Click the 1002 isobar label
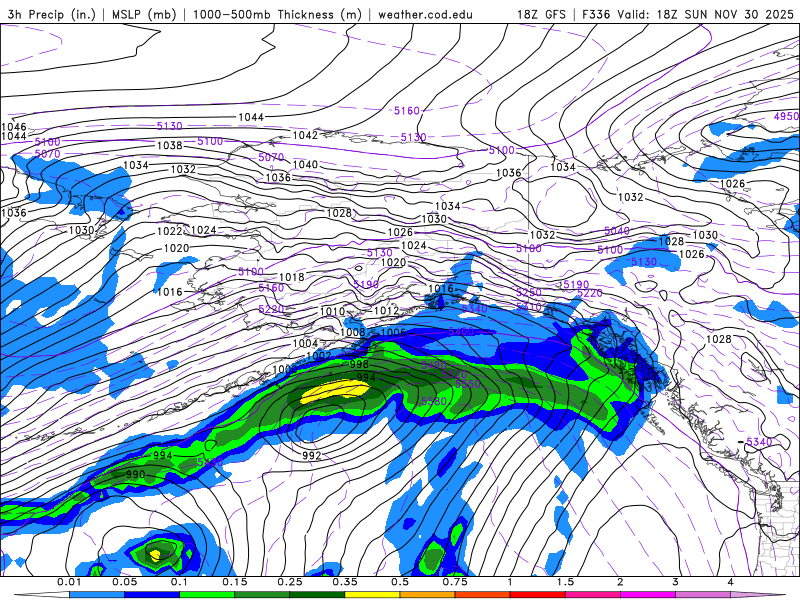800x600 pixels. (319, 356)
